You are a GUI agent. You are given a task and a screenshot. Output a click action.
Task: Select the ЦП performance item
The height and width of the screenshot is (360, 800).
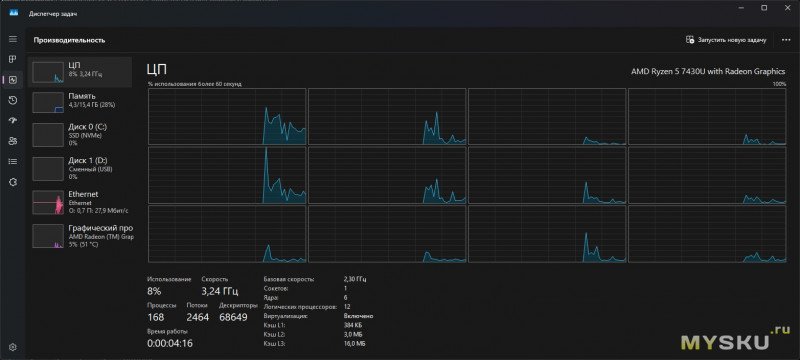point(81,72)
